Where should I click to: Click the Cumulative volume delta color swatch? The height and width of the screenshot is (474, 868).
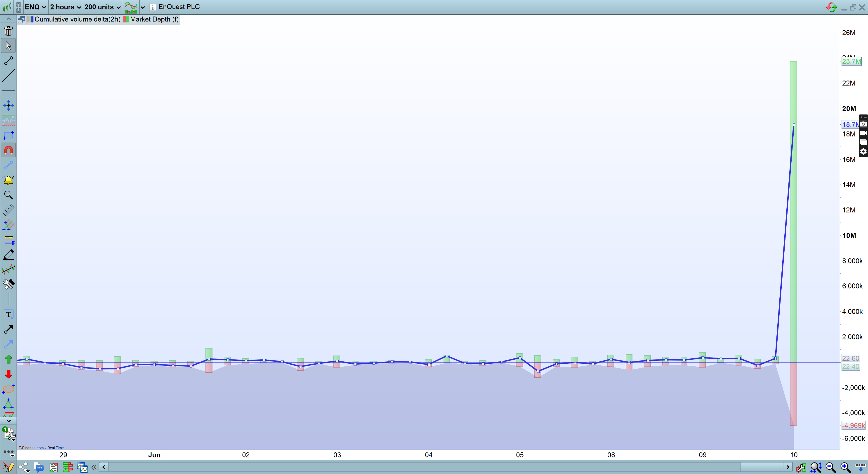(30, 19)
